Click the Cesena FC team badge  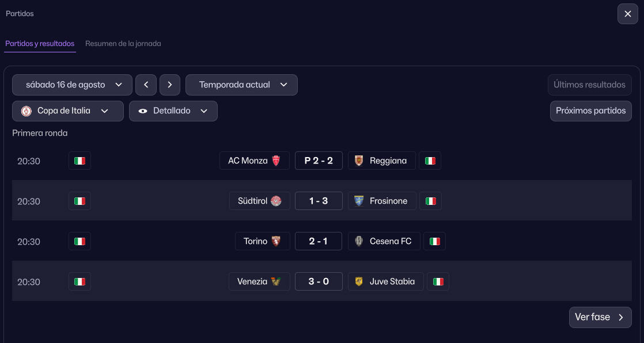(359, 241)
